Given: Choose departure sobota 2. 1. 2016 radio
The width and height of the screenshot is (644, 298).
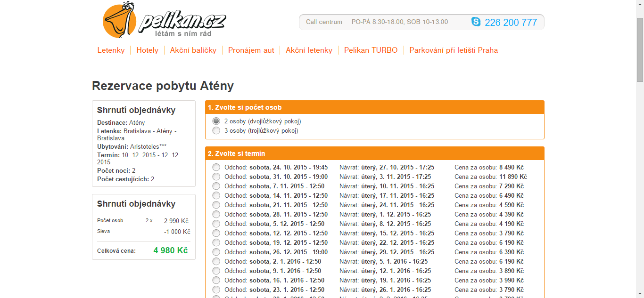Looking at the screenshot, I should click(x=216, y=261).
